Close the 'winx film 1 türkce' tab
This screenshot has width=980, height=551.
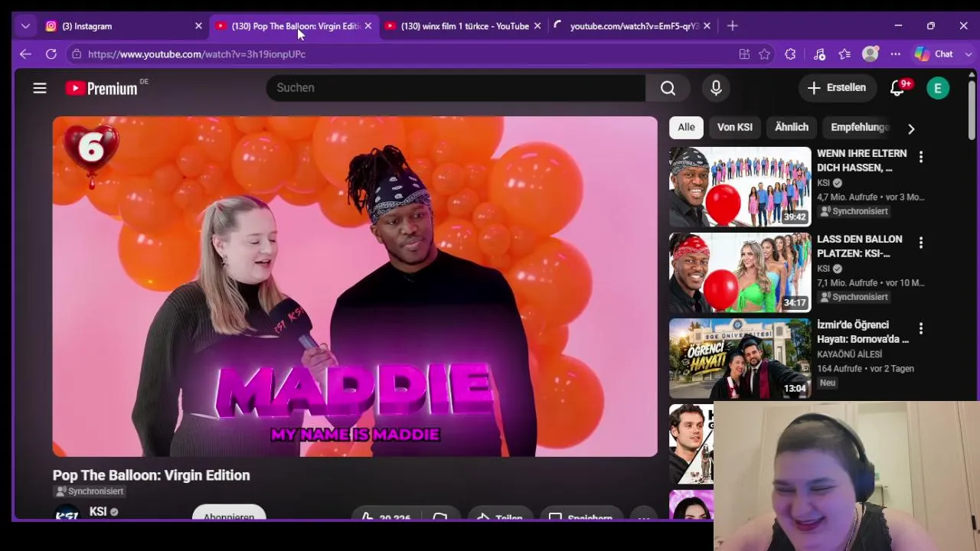pos(537,26)
